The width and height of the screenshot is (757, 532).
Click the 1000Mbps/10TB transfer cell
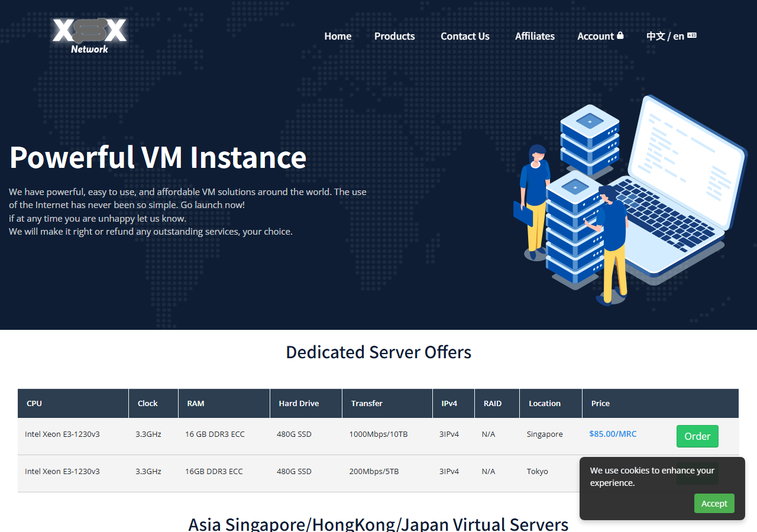[x=378, y=434]
